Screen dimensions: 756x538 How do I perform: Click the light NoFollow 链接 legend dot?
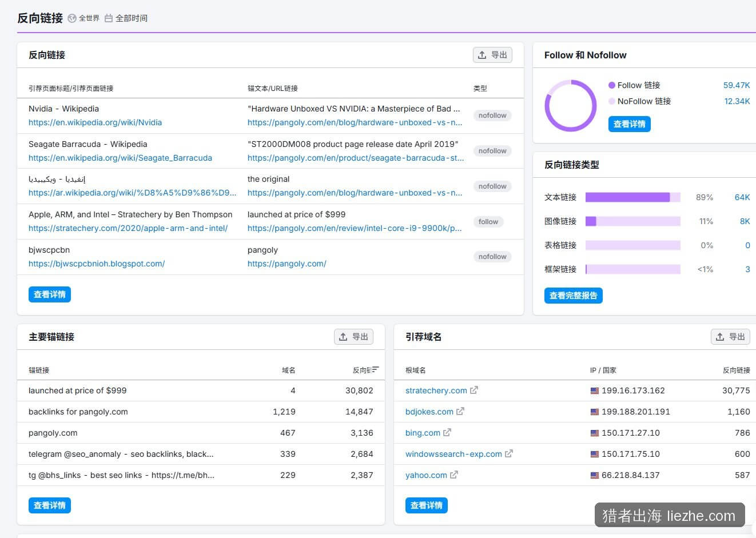click(x=612, y=101)
